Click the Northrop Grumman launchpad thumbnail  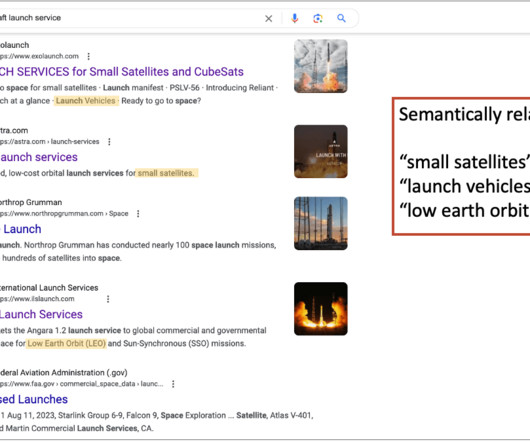pyautogui.click(x=321, y=223)
